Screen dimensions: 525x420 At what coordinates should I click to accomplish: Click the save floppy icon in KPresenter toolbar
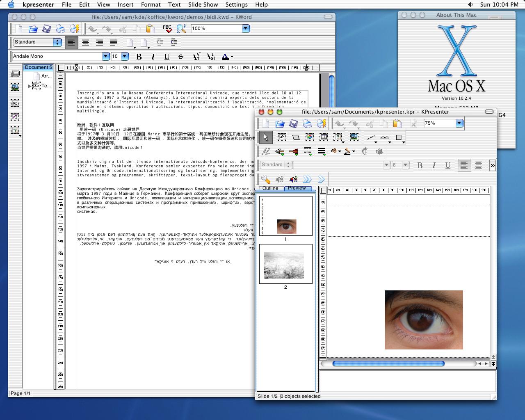[293, 123]
